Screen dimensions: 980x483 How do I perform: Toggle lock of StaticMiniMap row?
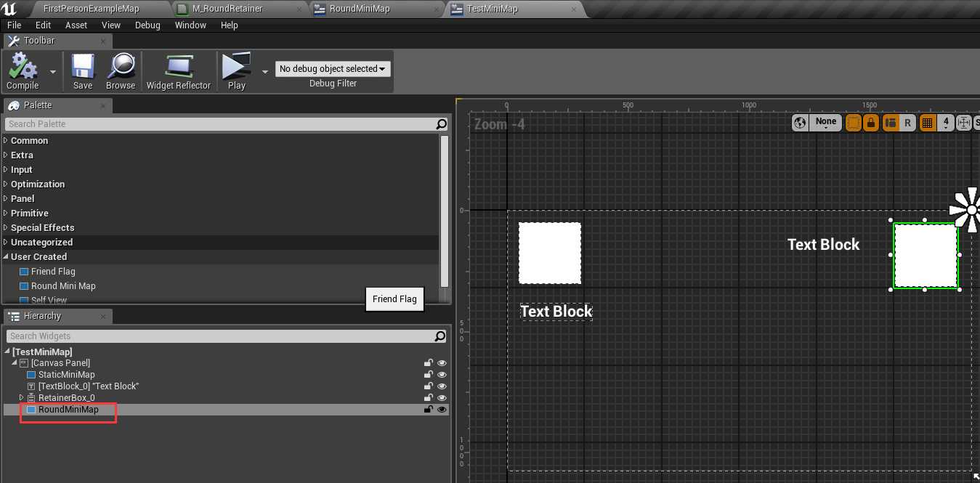[x=429, y=375]
